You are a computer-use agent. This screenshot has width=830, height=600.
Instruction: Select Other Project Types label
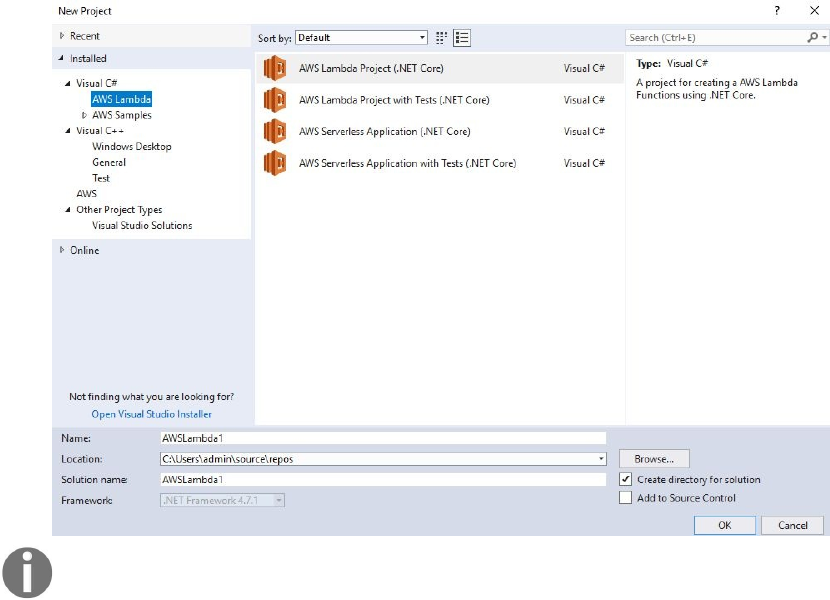point(119,210)
